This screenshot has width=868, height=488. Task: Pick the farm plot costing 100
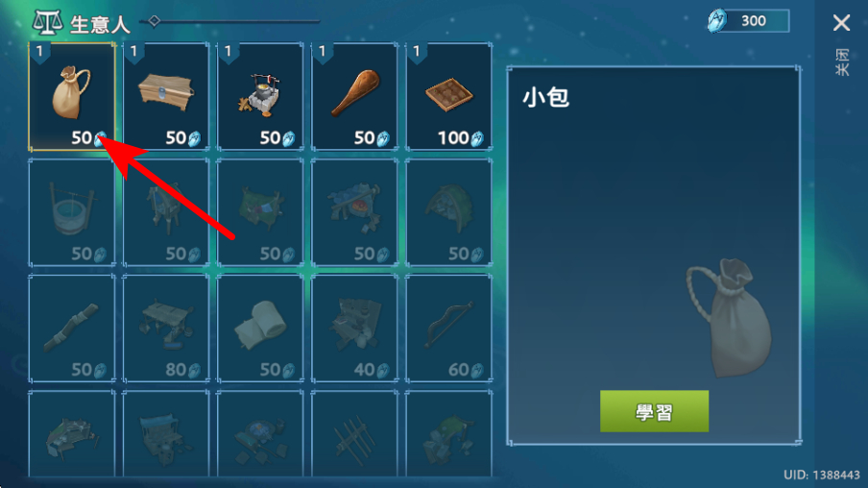pyautogui.click(x=448, y=96)
